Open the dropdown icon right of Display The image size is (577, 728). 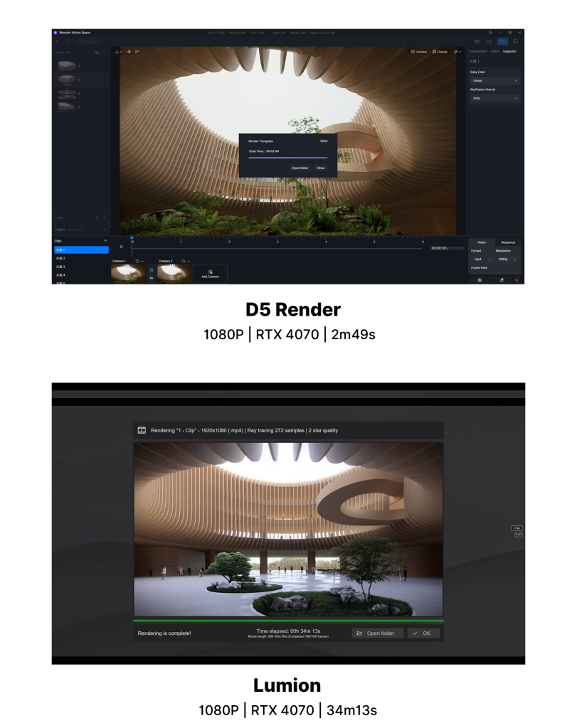point(457,51)
